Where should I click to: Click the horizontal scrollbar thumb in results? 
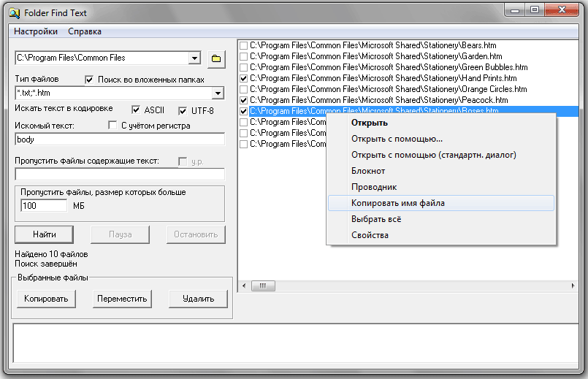pyautogui.click(x=263, y=286)
